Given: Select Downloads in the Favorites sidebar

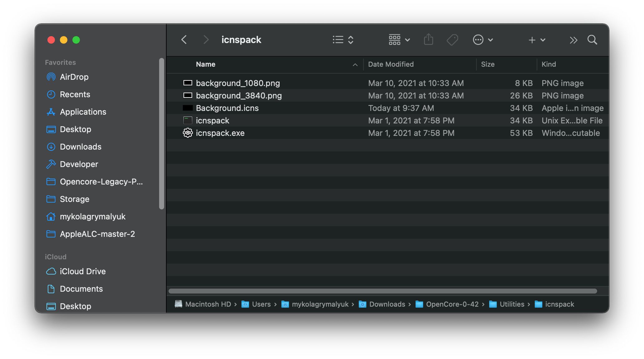Looking at the screenshot, I should point(80,147).
